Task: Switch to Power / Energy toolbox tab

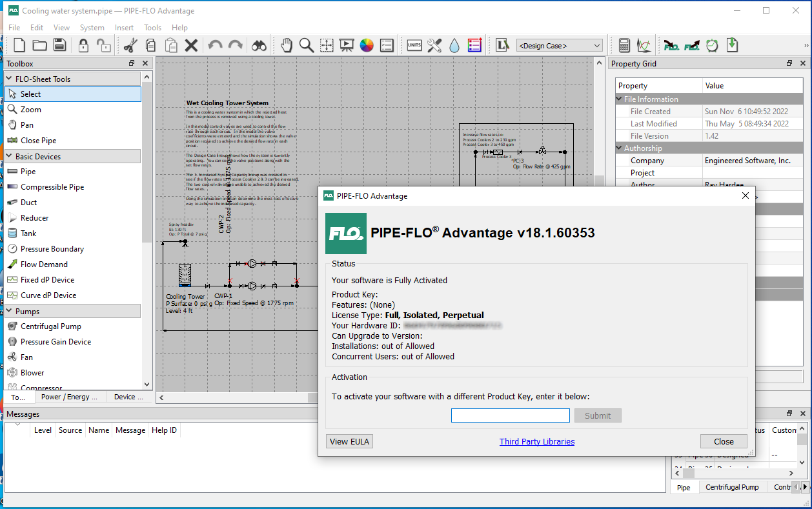Action: pos(69,397)
